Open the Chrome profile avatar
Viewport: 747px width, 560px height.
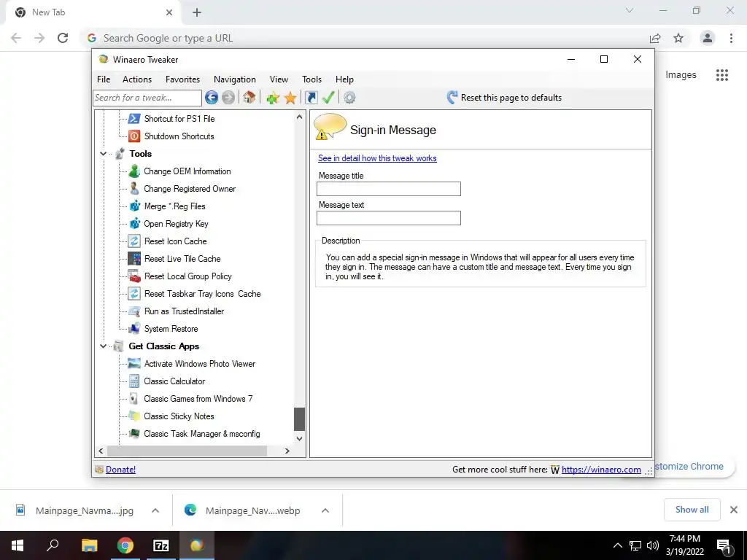click(708, 38)
